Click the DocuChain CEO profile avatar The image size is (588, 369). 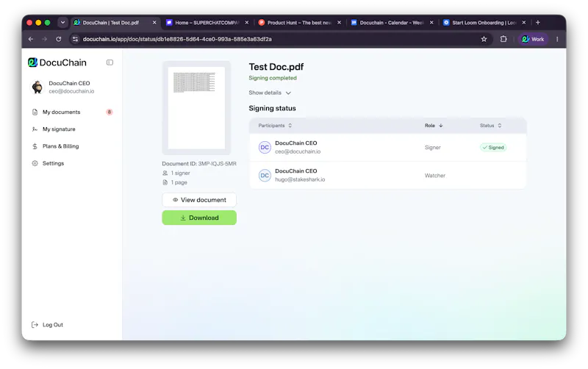[x=37, y=87]
